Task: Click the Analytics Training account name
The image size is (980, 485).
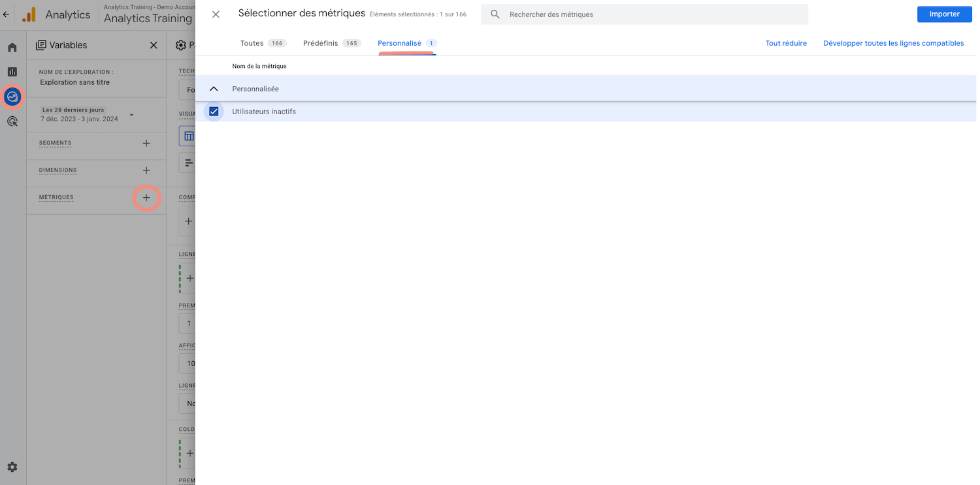Action: pos(148,18)
